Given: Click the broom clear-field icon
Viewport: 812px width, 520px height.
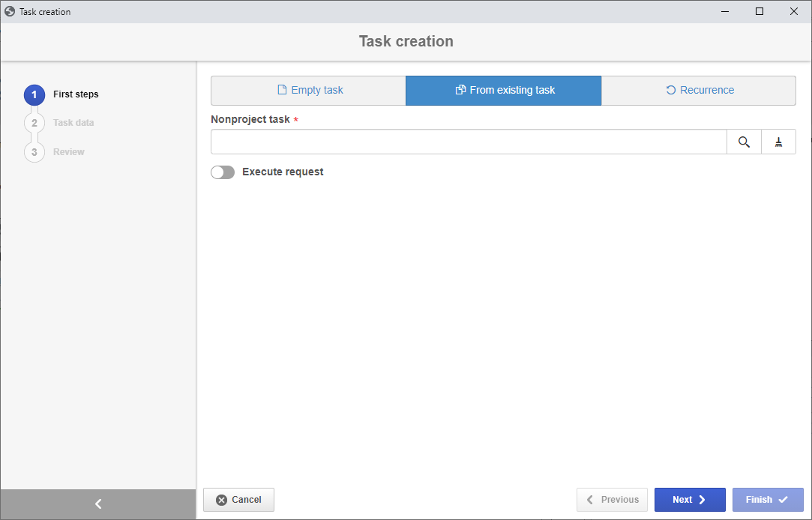Looking at the screenshot, I should pos(778,142).
